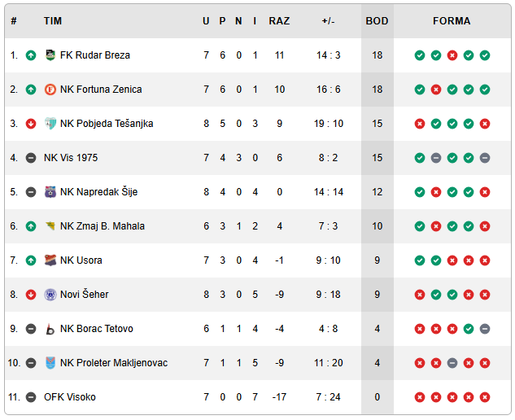Click the NK Usora club badge

coord(50,260)
